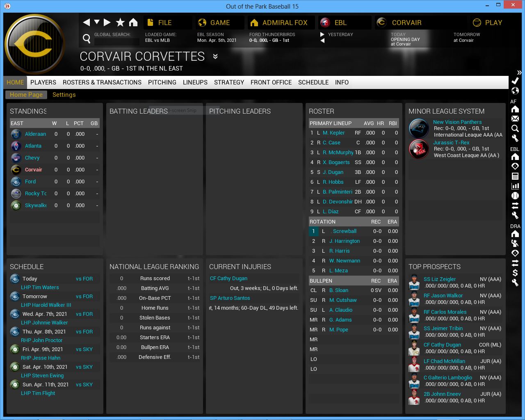Open the STRATEGY tab

(x=229, y=82)
